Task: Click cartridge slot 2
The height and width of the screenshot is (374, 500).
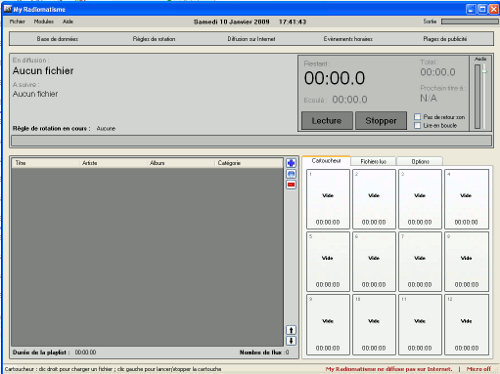Action: coord(374,199)
